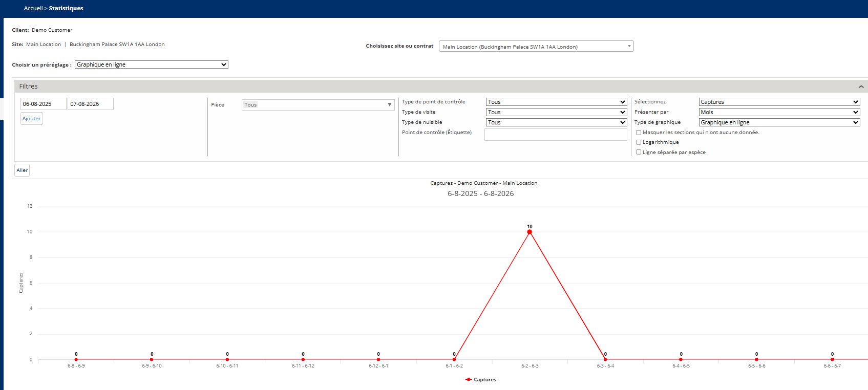Click the Aller button
Image resolution: width=868 pixels, height=390 pixels.
coord(22,170)
